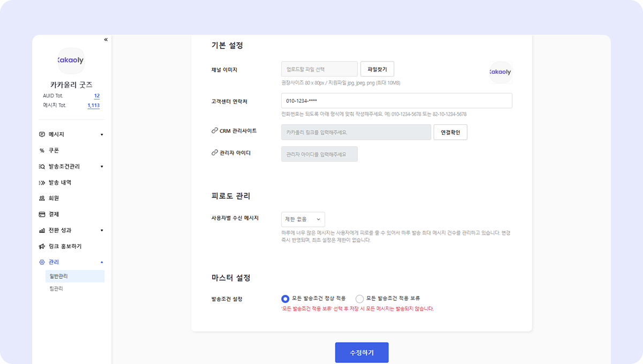
Task: Collapse the 관리 menu arrow
Action: click(x=102, y=262)
